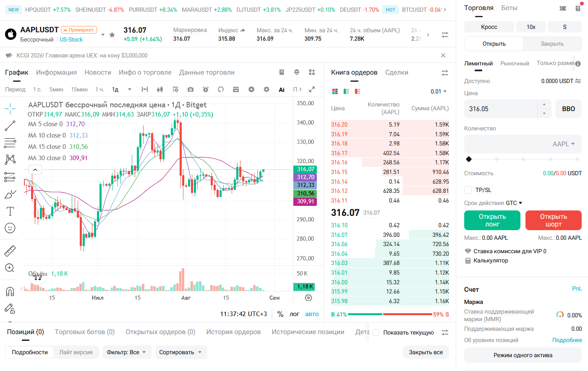Open the AAPL quantity unit dropdown
Image resolution: width=588 pixels, height=371 pixels.
click(564, 144)
